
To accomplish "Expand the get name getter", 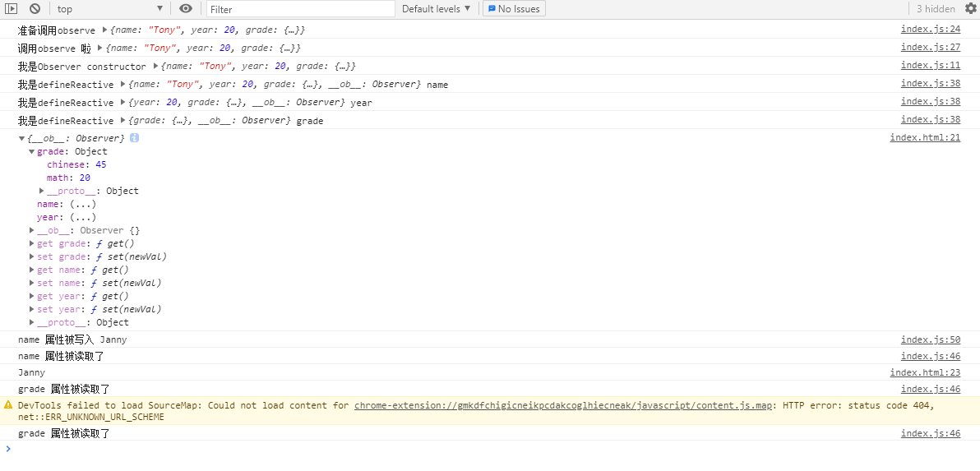I will pyautogui.click(x=32, y=270).
